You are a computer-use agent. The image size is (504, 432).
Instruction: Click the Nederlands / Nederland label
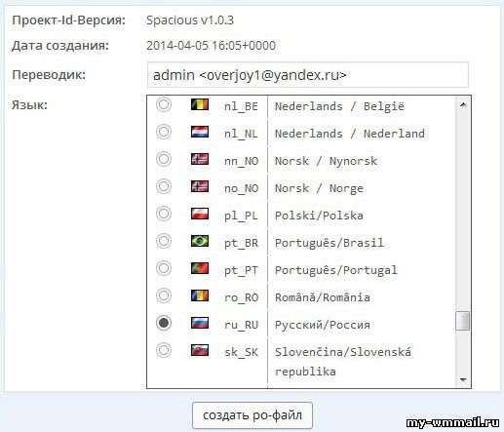coord(350,134)
